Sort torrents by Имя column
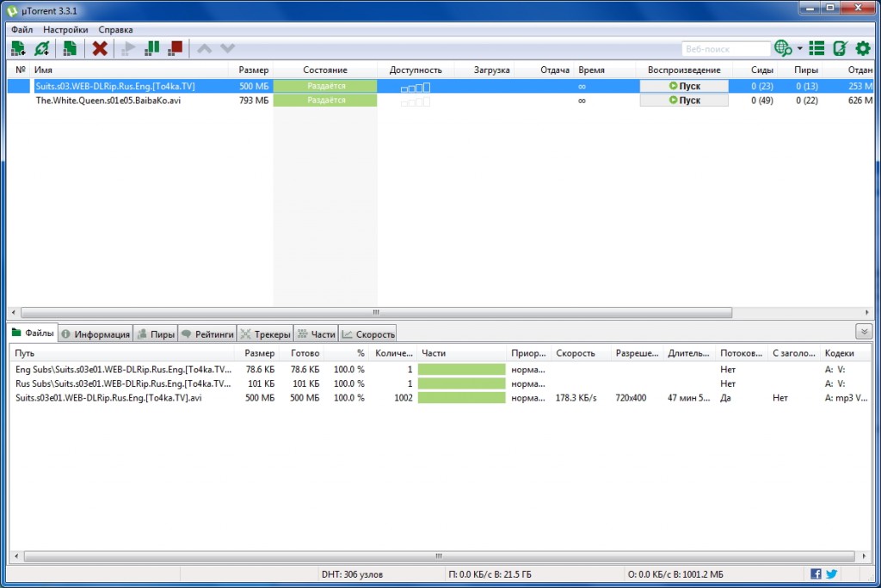This screenshot has height=588, width=881. coord(129,70)
